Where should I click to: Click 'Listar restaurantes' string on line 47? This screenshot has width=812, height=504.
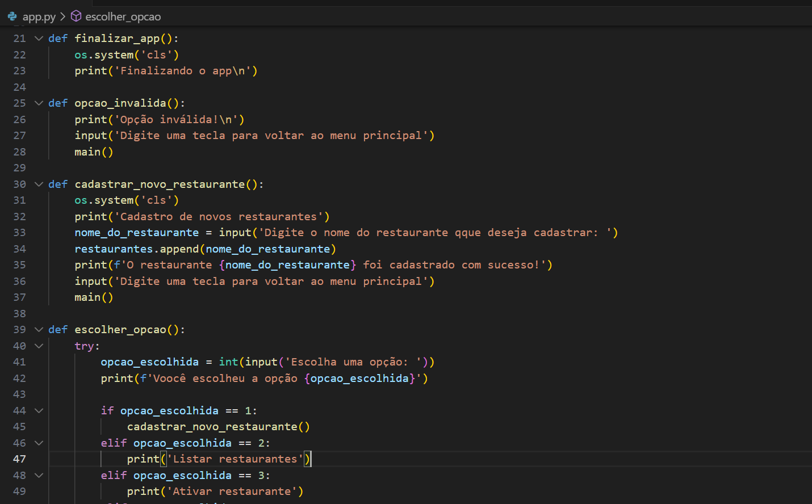(235, 459)
